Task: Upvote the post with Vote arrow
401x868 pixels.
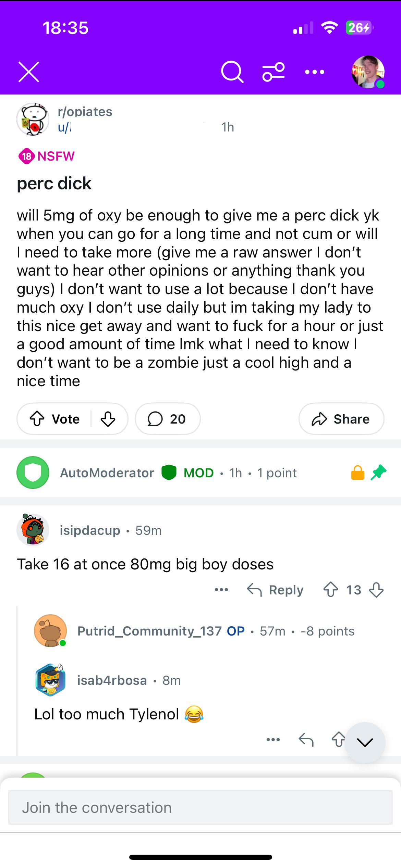Action: point(37,419)
